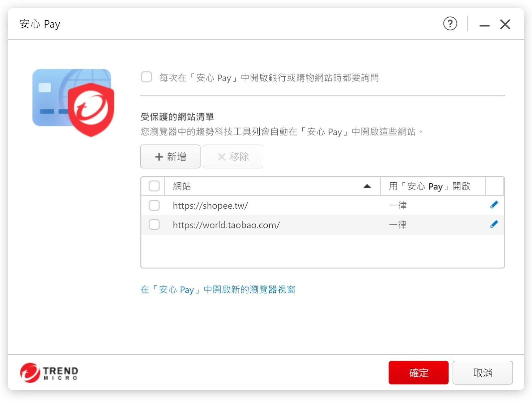532x403 pixels.
Task: Click the edit pencil for shopee.tw
Action: [x=494, y=205]
